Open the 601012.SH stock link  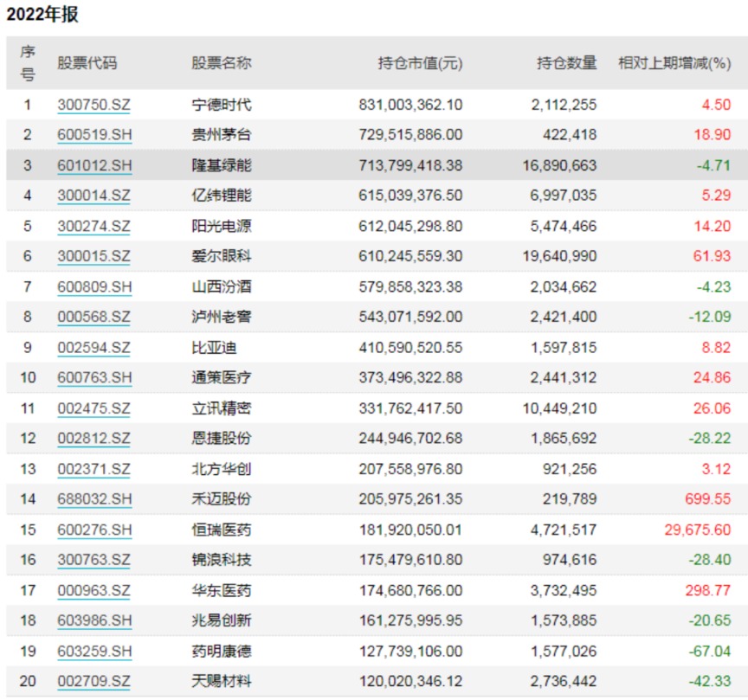[93, 165]
